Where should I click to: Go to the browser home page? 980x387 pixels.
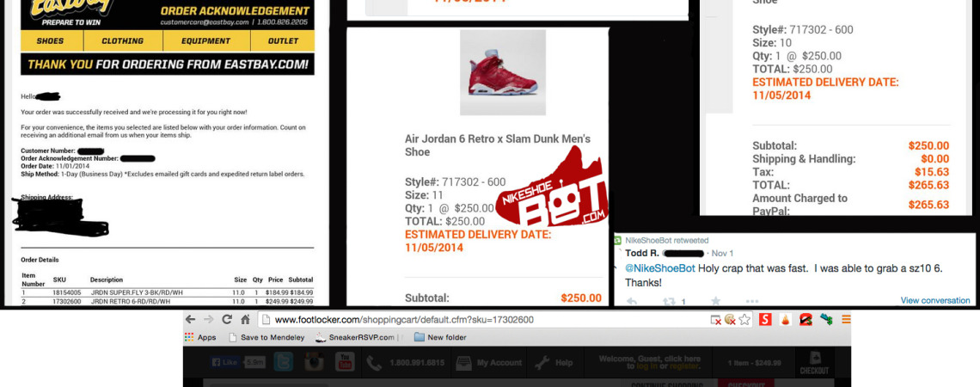(246, 319)
